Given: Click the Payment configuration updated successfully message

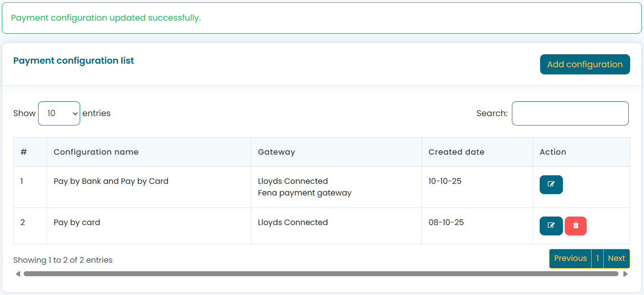Looking at the screenshot, I should coord(106,18).
